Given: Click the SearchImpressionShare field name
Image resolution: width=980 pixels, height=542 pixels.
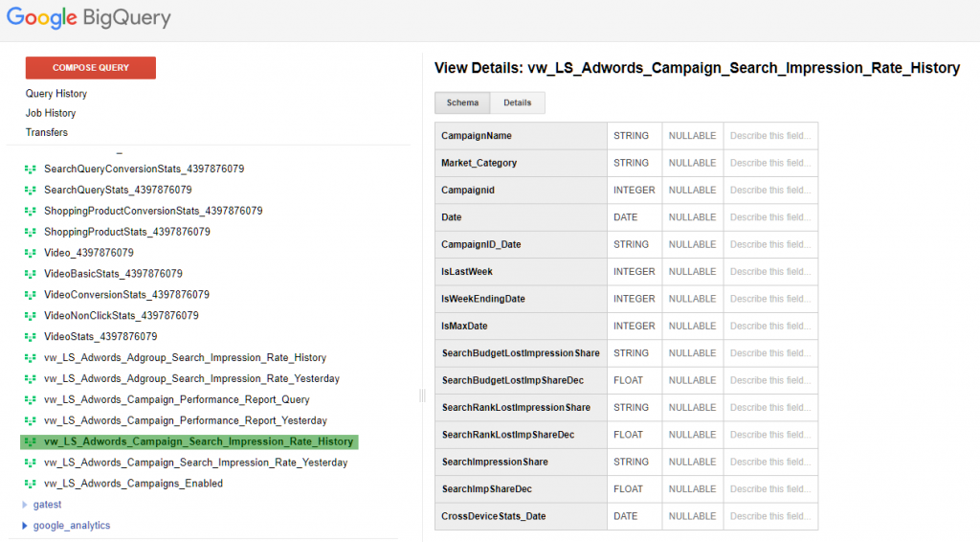Looking at the screenshot, I should [495, 462].
